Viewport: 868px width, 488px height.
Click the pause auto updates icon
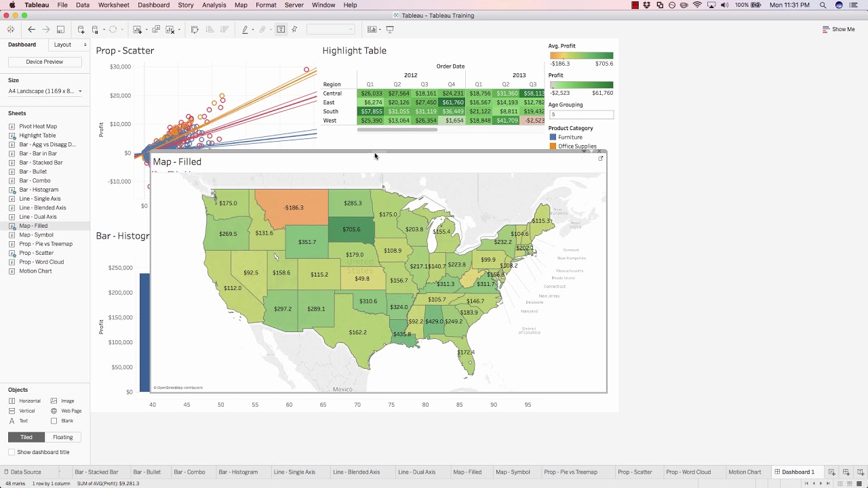(95, 29)
